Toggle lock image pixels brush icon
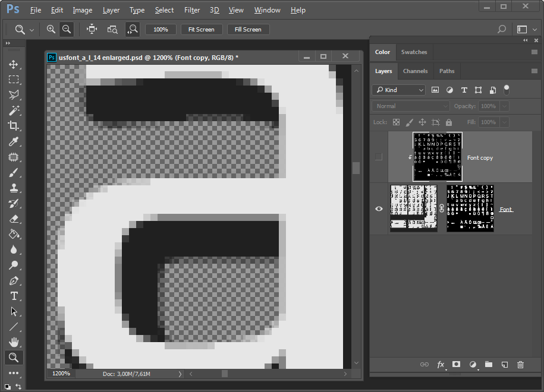This screenshot has width=544, height=392. [410, 122]
